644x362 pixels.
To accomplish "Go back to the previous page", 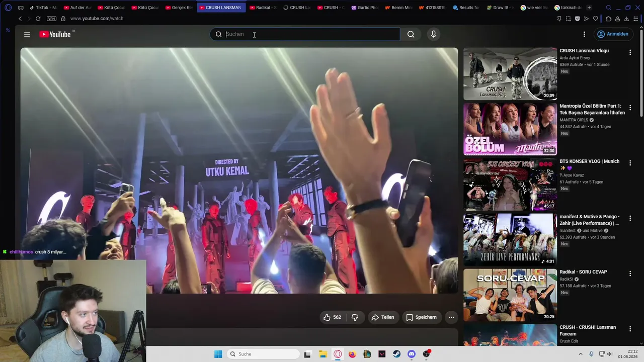I will [x=20, y=19].
